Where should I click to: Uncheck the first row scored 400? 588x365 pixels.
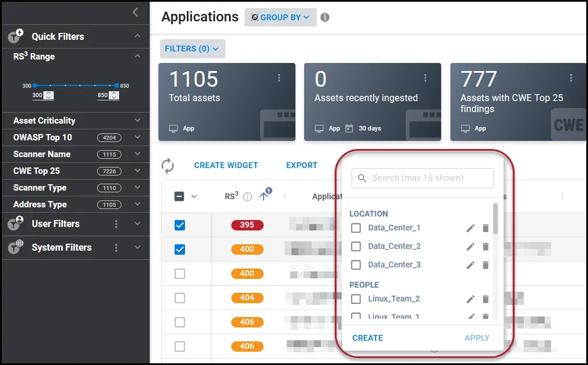180,249
